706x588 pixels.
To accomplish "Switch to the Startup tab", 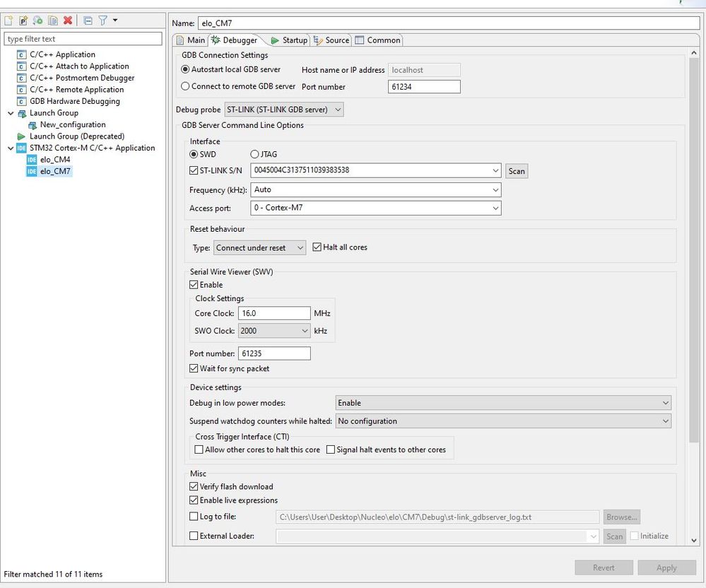I will (x=288, y=40).
